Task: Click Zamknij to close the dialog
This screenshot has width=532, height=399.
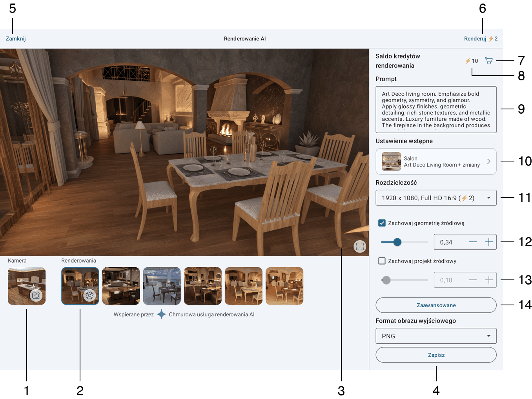Action: (16, 38)
